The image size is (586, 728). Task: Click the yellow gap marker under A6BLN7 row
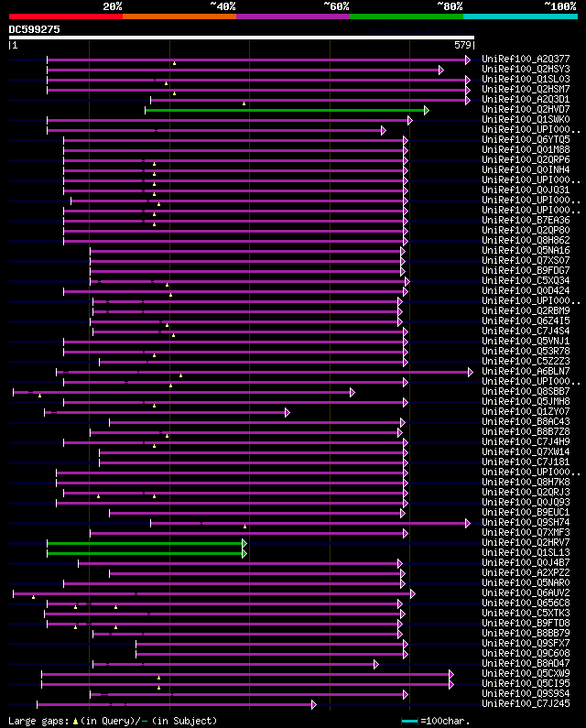point(181,375)
